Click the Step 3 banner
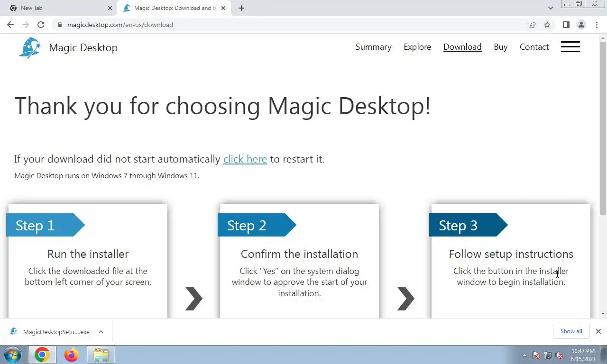Image resolution: width=607 pixels, height=364 pixels. coord(468,225)
